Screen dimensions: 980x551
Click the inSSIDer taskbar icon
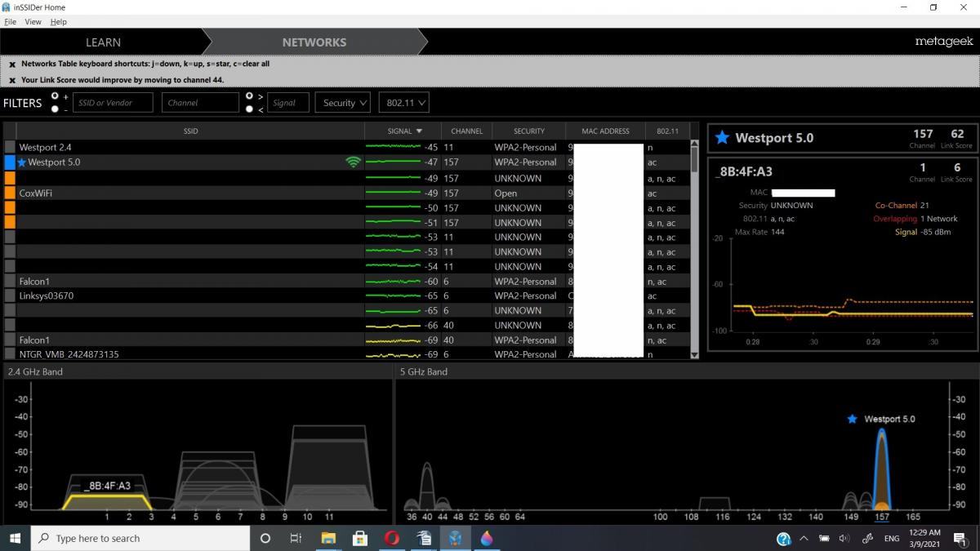click(x=456, y=538)
